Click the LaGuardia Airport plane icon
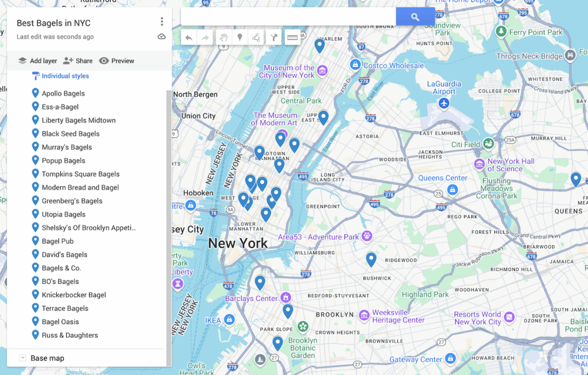 click(444, 103)
